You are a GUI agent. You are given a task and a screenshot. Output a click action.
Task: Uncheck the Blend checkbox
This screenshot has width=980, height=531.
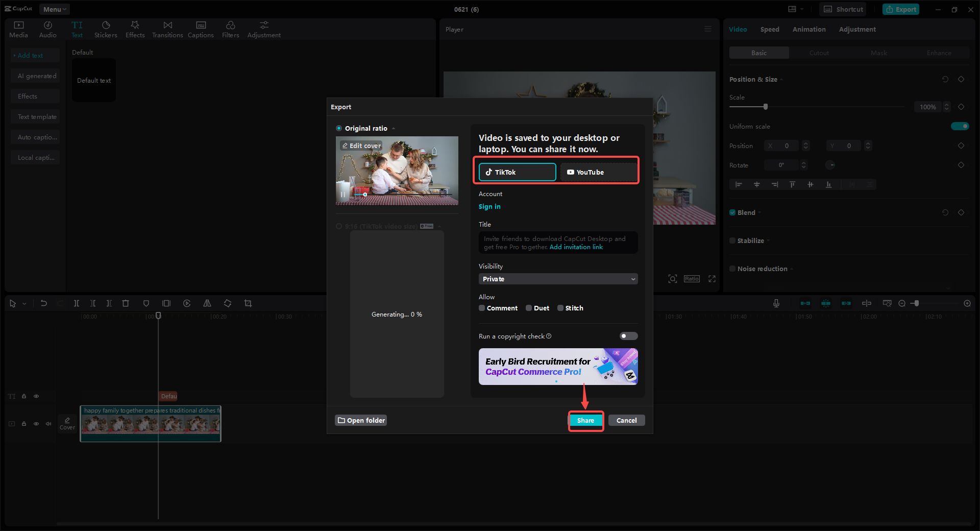tap(732, 212)
